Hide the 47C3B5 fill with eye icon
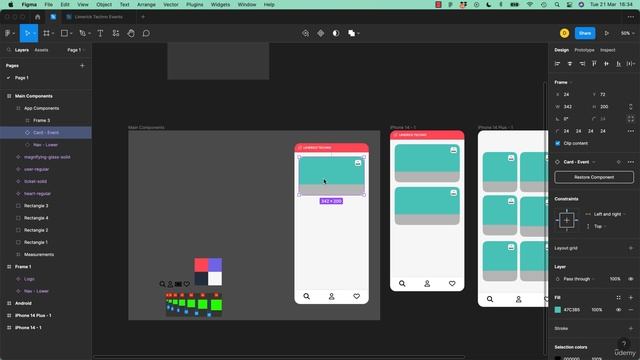This screenshot has height=360, width=640. pos(619,310)
